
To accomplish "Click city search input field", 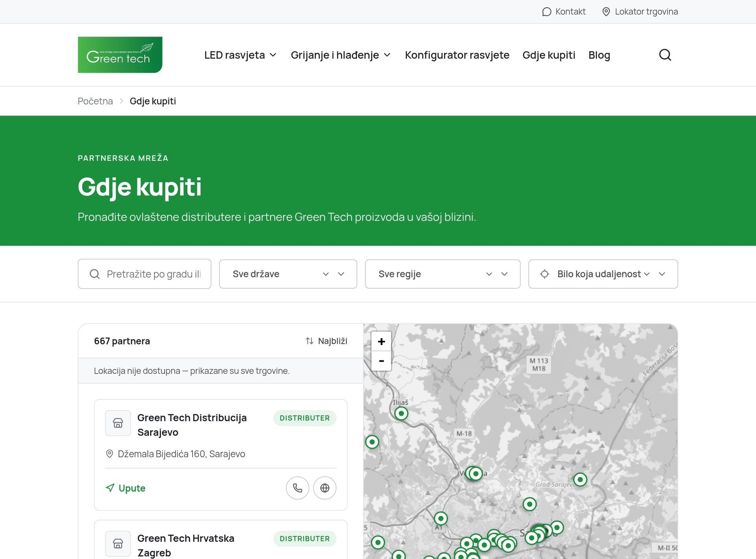I will [145, 274].
